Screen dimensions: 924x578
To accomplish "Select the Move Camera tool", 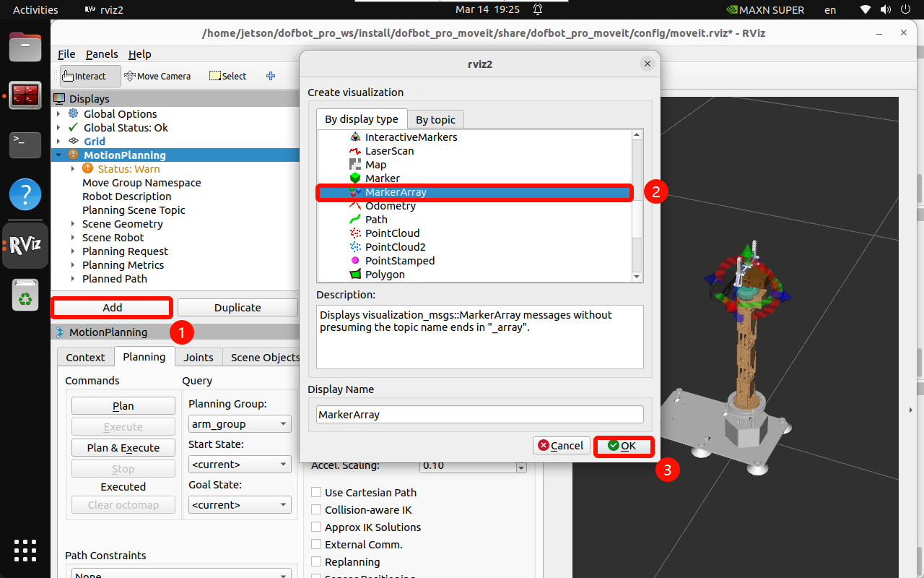I will pyautogui.click(x=157, y=76).
